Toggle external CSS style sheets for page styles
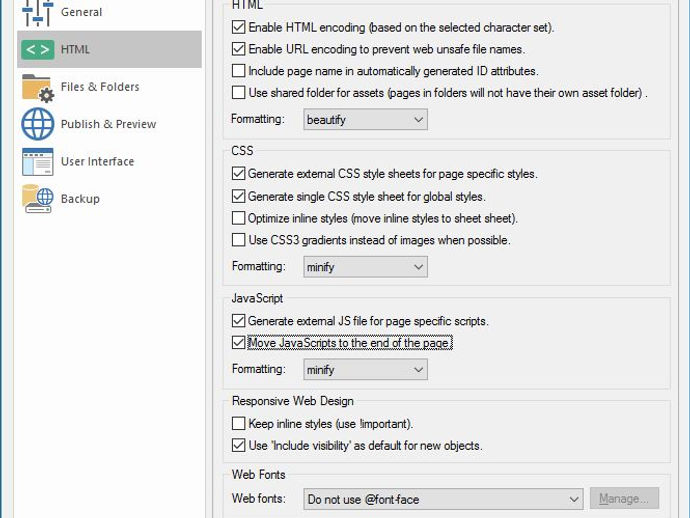Screen dimensions: 690x518 pyautogui.click(x=239, y=174)
